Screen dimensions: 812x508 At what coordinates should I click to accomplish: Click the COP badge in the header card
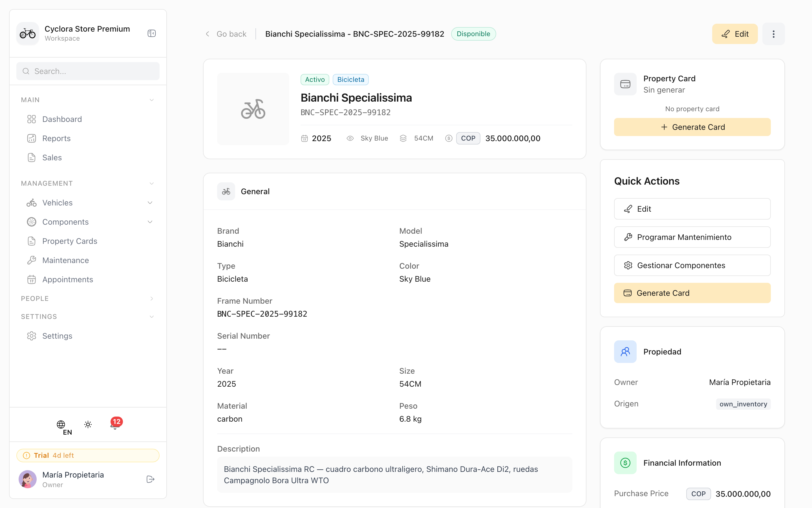click(x=468, y=138)
